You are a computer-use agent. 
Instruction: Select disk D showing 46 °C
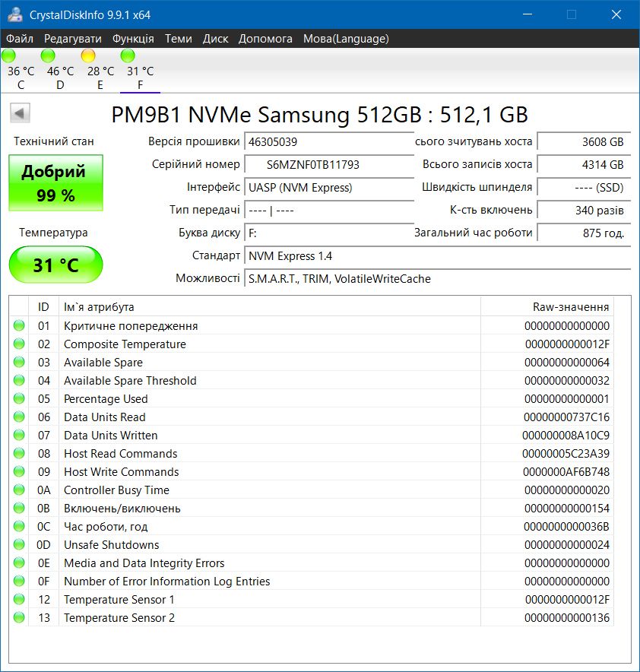click(x=60, y=69)
